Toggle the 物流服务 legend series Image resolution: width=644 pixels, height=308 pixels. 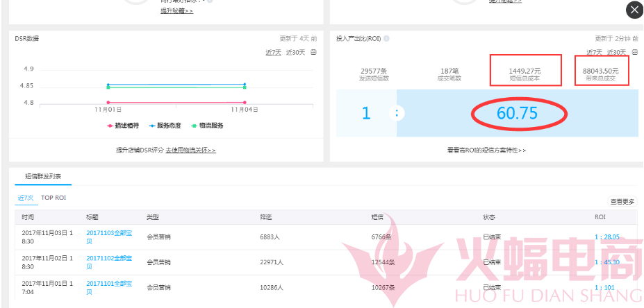207,126
